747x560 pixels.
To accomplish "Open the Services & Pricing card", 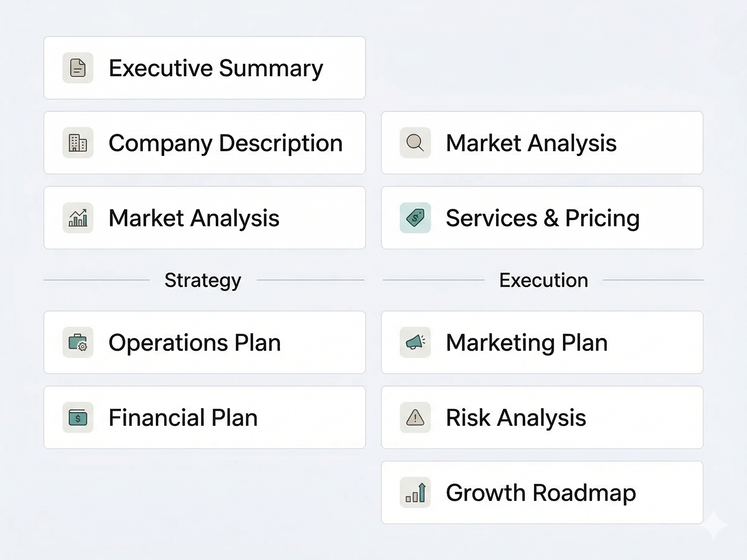I will (542, 218).
